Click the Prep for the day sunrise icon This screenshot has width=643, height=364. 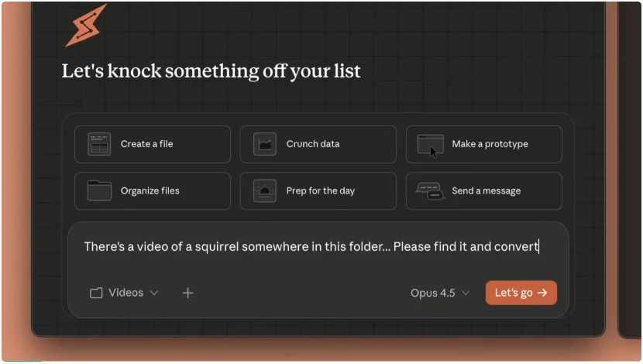(265, 191)
